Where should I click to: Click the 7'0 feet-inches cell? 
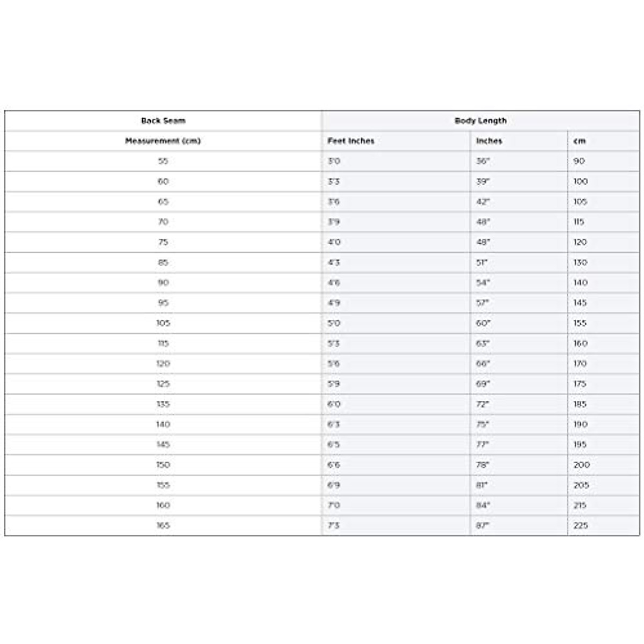click(334, 505)
